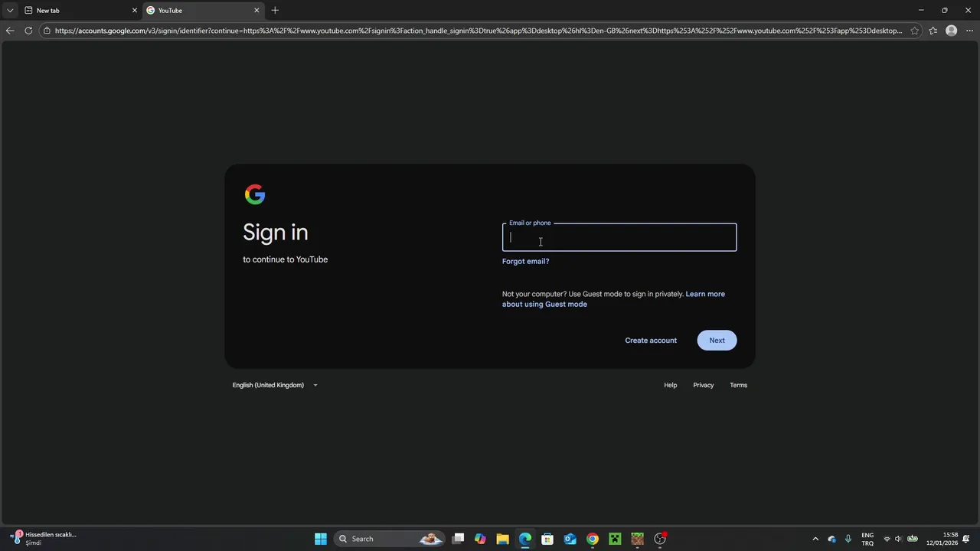Viewport: 980px width, 551px height.
Task: Open Learn more about using Guest mode link
Action: click(613, 298)
